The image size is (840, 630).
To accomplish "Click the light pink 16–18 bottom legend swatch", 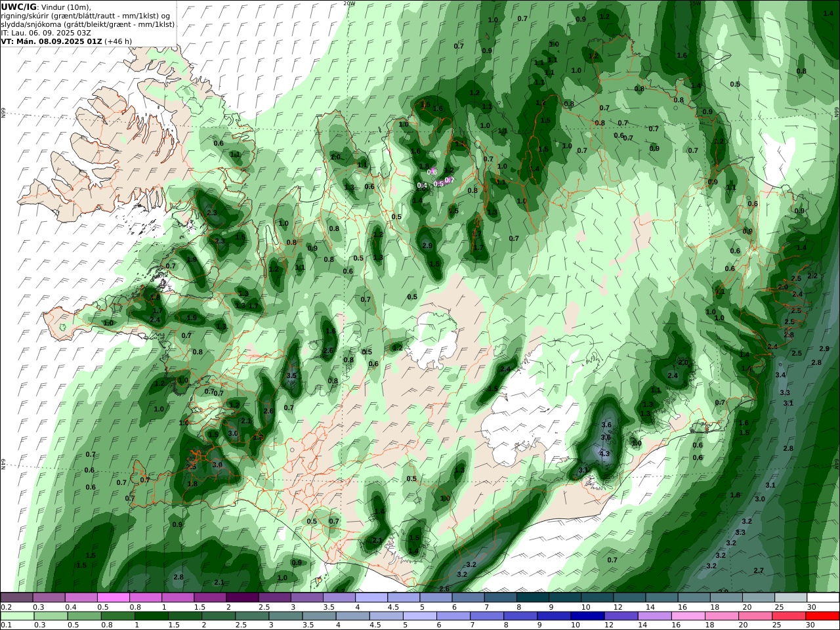I will coord(688,616).
